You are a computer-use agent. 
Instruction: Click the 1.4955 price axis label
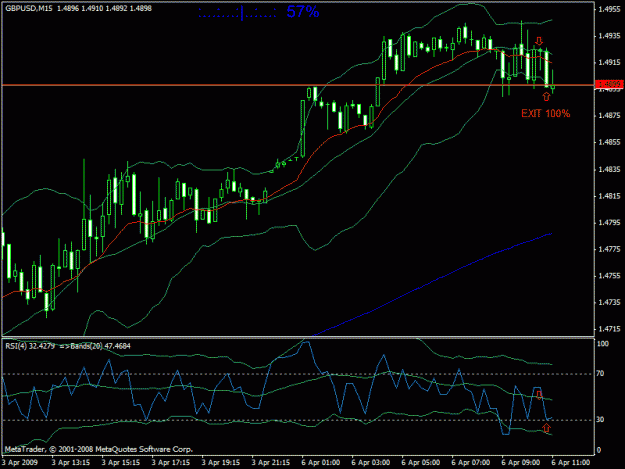[x=609, y=9]
